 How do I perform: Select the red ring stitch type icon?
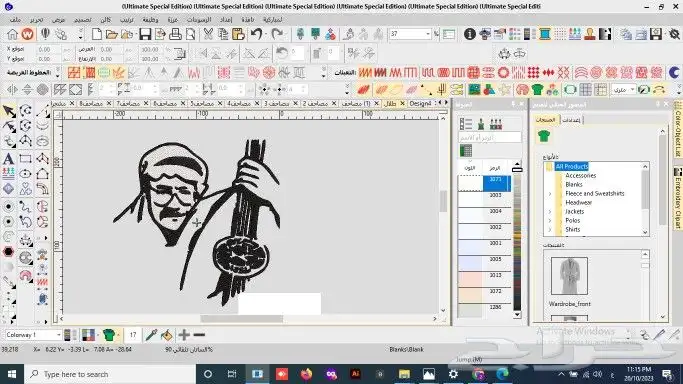[x=504, y=73]
